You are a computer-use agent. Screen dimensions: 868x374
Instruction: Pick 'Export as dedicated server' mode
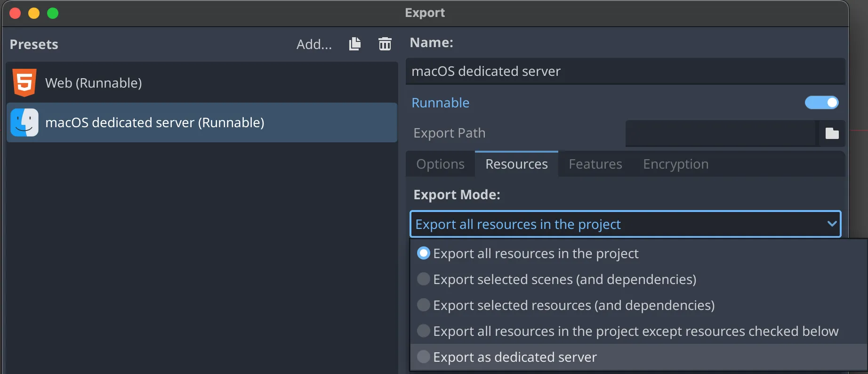tap(639, 357)
